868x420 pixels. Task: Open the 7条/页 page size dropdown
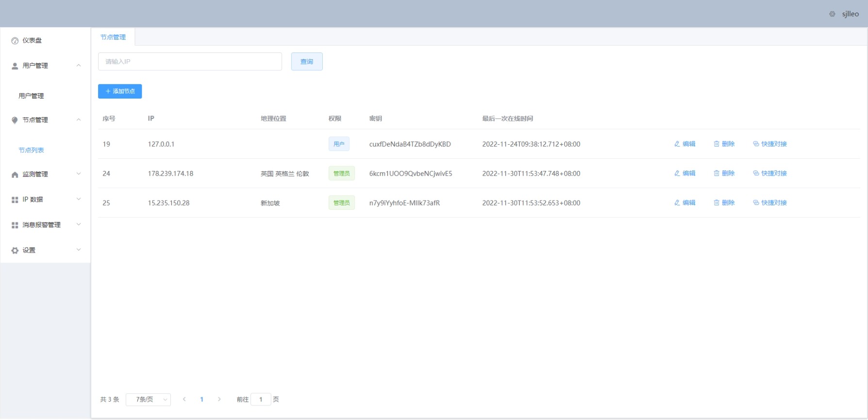148,400
